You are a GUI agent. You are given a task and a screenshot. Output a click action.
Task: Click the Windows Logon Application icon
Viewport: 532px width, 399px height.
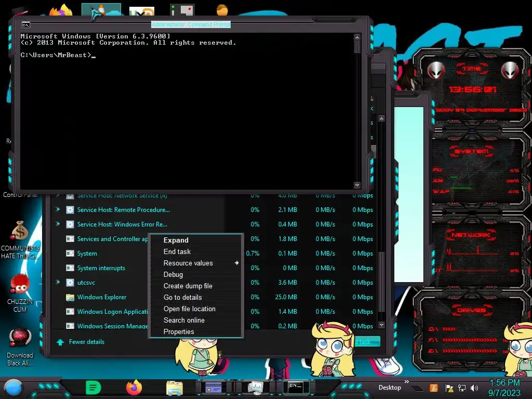tap(70, 312)
